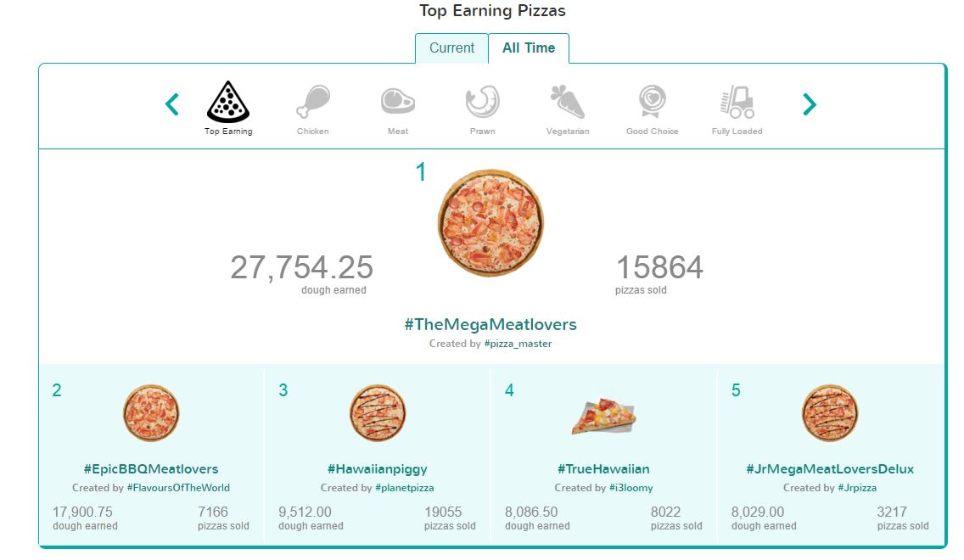
Task: Open the Good Choice ribbon category icon
Action: pyautogui.click(x=653, y=102)
